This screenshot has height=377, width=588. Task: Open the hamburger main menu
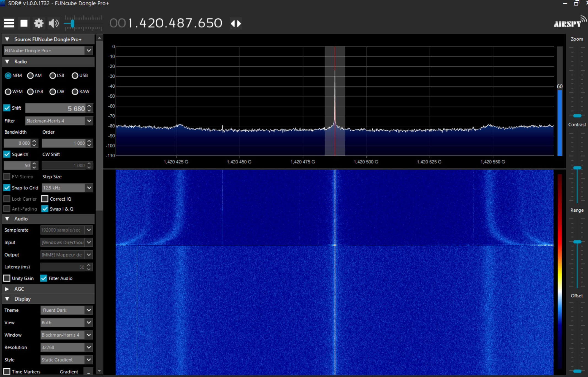9,23
